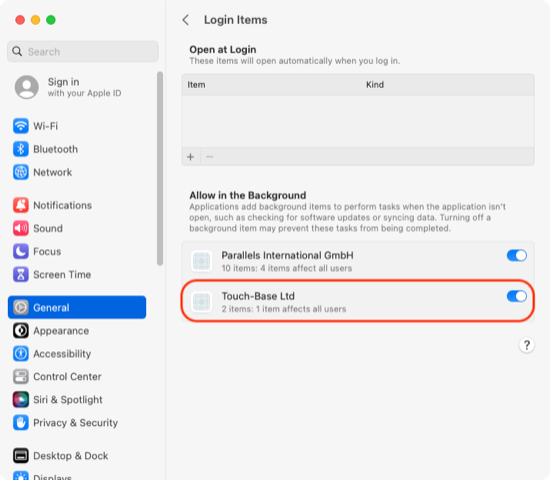Click the sidebar Search field
This screenshot has width=550, height=480.
83,52
